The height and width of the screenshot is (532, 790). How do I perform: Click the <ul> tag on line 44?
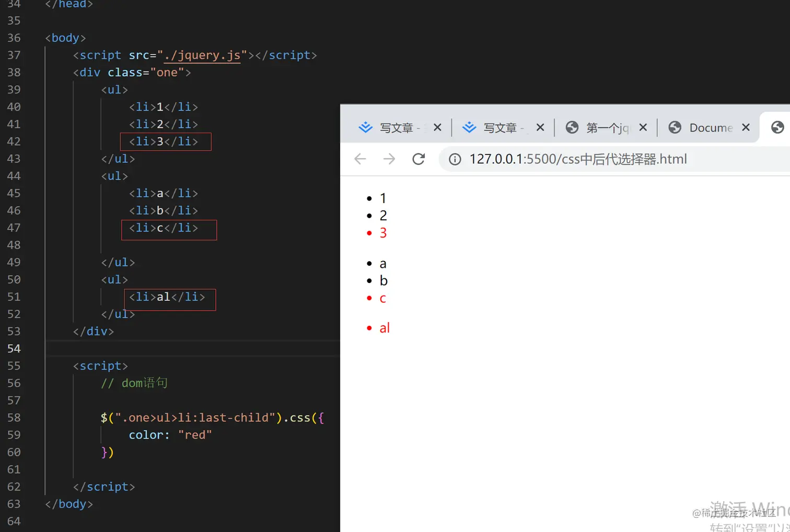pyautogui.click(x=114, y=176)
